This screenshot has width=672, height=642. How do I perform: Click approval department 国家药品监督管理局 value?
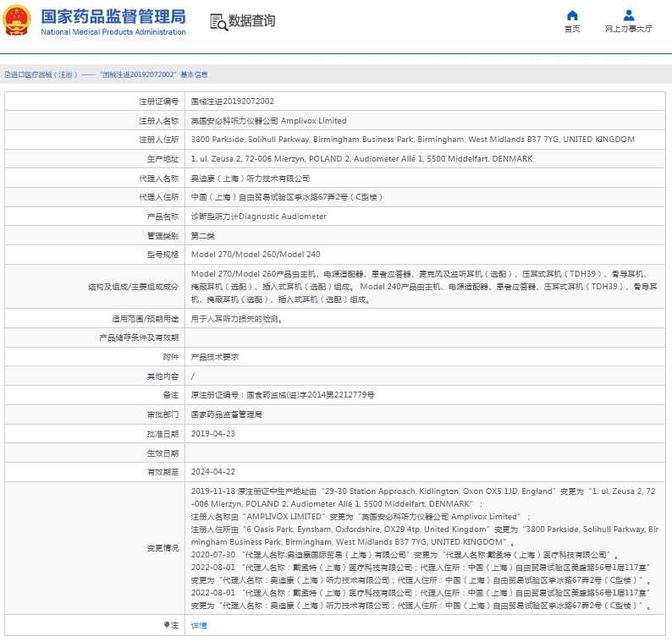226,414
